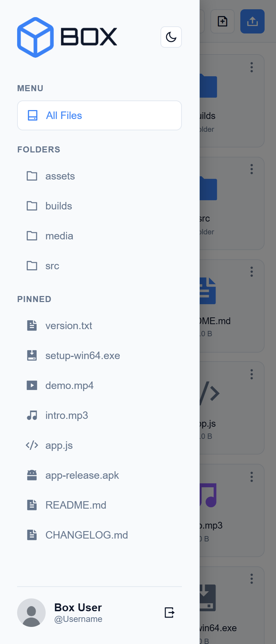Click the new file icon

pyautogui.click(x=222, y=21)
